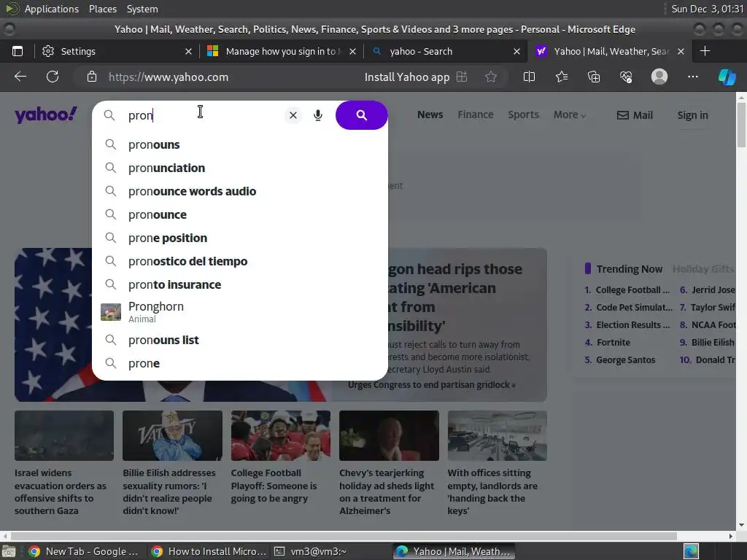
Task: Open split screen view icon
Action: click(529, 77)
